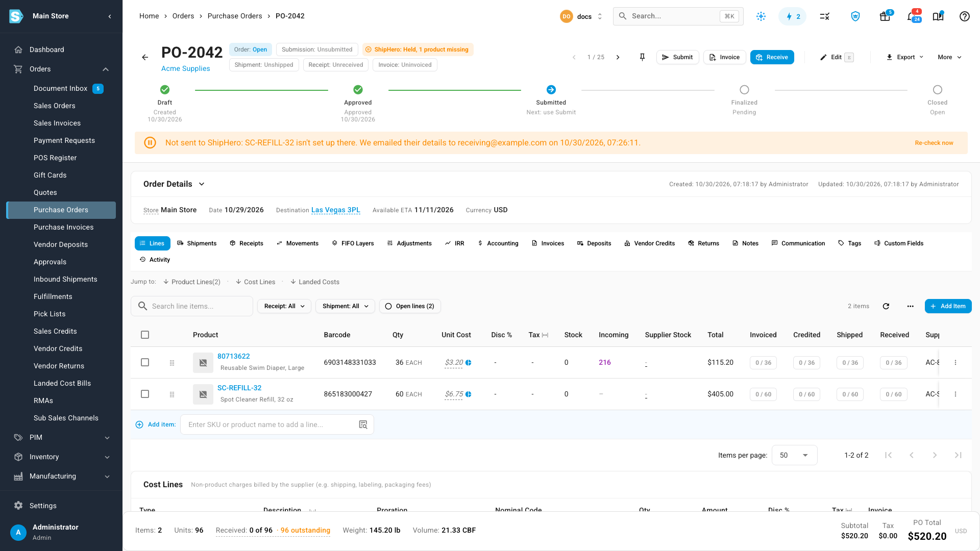
Task: Open the help question mark icon
Action: [x=964, y=16]
